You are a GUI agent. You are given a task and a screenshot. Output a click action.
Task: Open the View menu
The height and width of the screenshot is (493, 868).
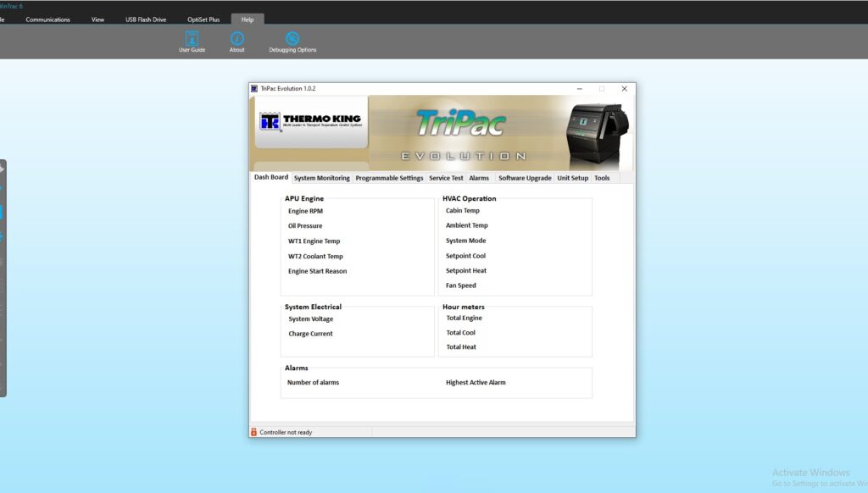97,19
